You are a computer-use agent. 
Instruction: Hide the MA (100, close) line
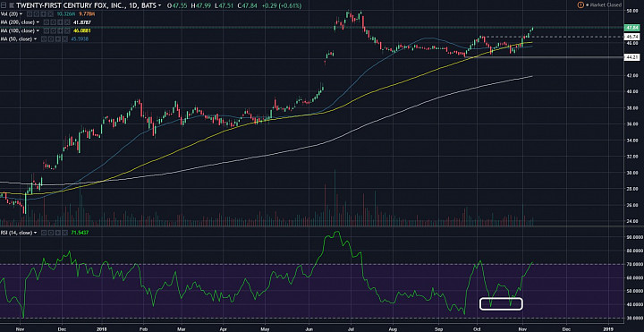[x=46, y=30]
